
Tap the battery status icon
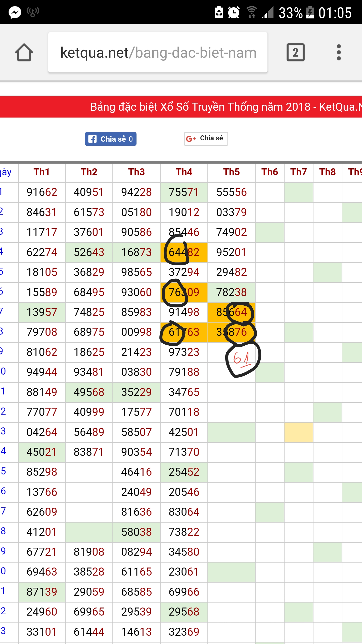tap(310, 12)
